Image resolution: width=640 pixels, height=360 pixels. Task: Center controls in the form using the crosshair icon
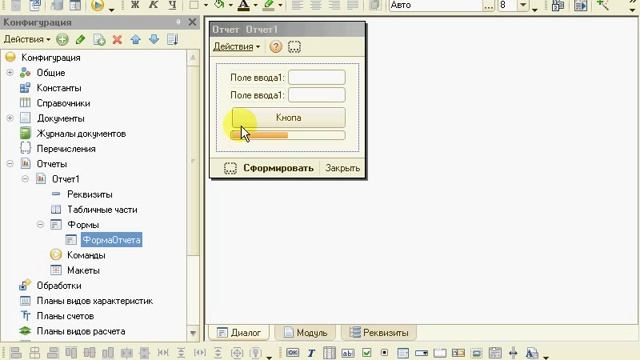[x=237, y=353]
